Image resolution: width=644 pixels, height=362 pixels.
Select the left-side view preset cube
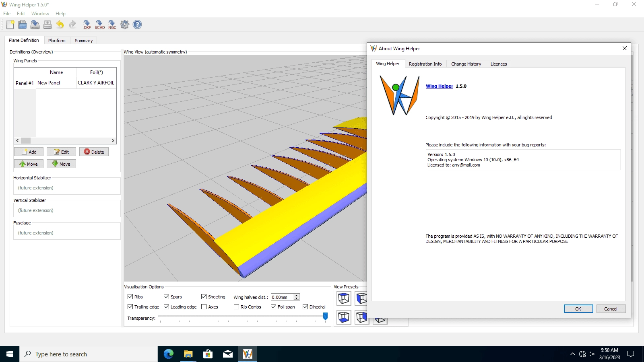pyautogui.click(x=361, y=298)
